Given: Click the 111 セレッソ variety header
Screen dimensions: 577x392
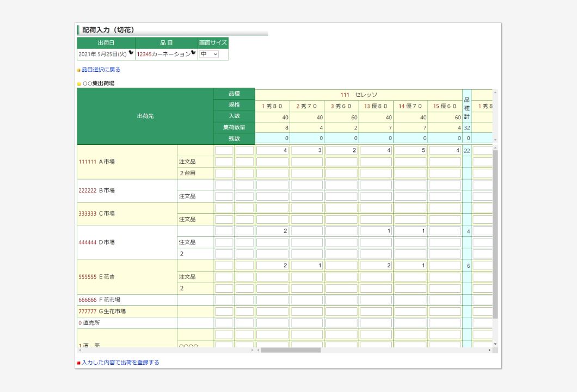Looking at the screenshot, I should click(359, 95).
